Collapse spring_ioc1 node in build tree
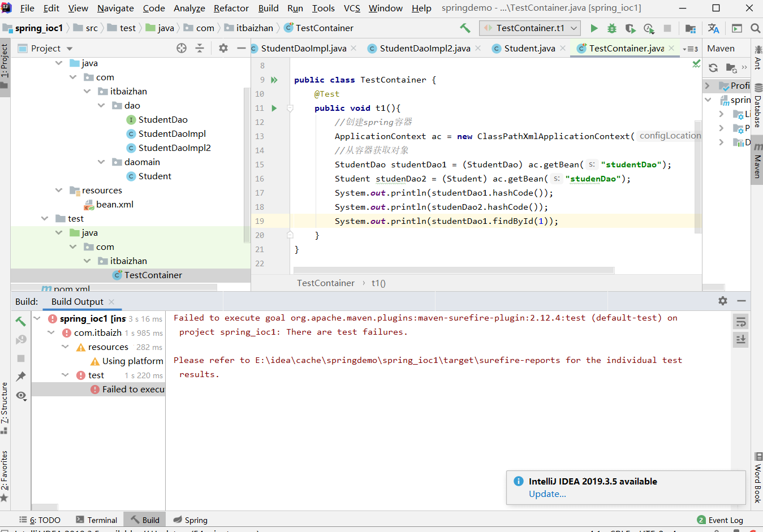The image size is (763, 532). coord(37,318)
